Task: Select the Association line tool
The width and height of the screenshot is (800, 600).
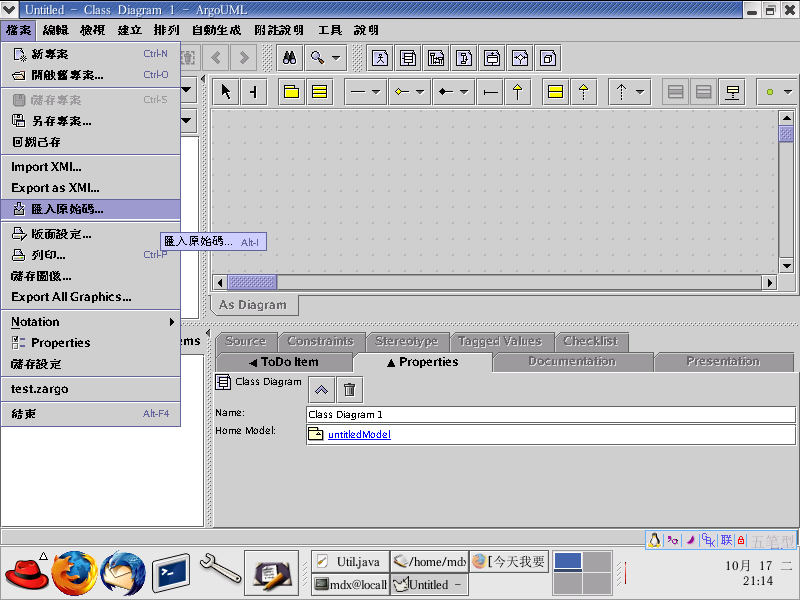Action: (x=358, y=92)
